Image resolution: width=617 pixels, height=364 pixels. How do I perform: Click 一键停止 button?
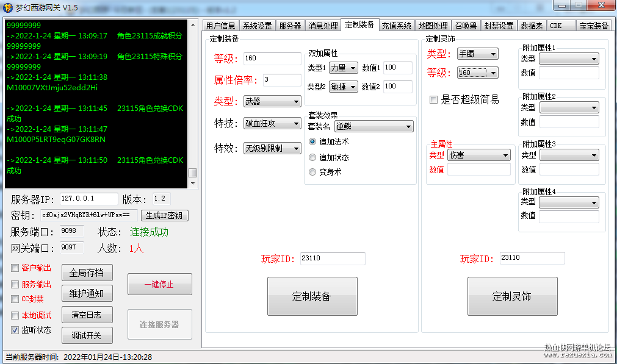pyautogui.click(x=160, y=284)
